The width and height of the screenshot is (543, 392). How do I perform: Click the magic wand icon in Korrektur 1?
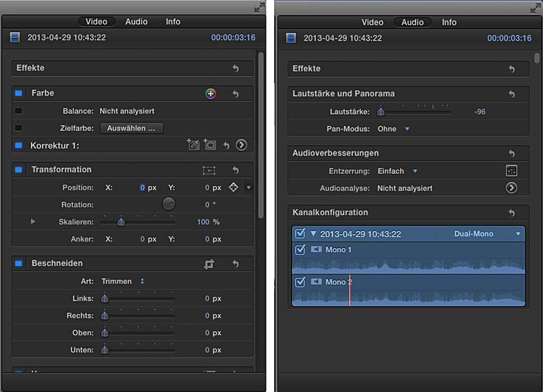tap(193, 145)
